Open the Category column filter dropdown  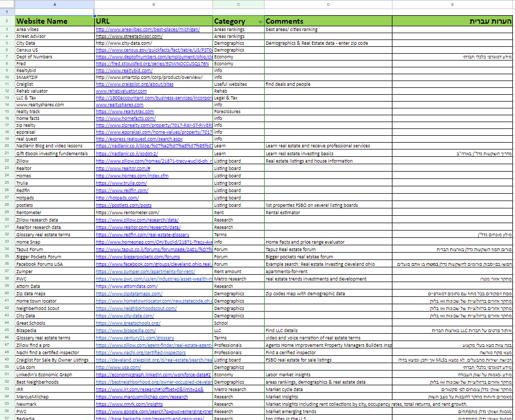[x=260, y=23]
